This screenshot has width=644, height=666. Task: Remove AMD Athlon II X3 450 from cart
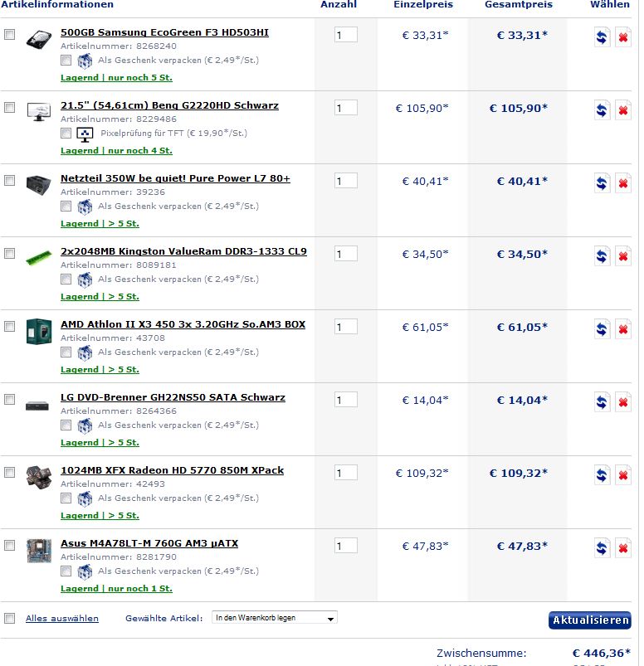[x=623, y=329]
